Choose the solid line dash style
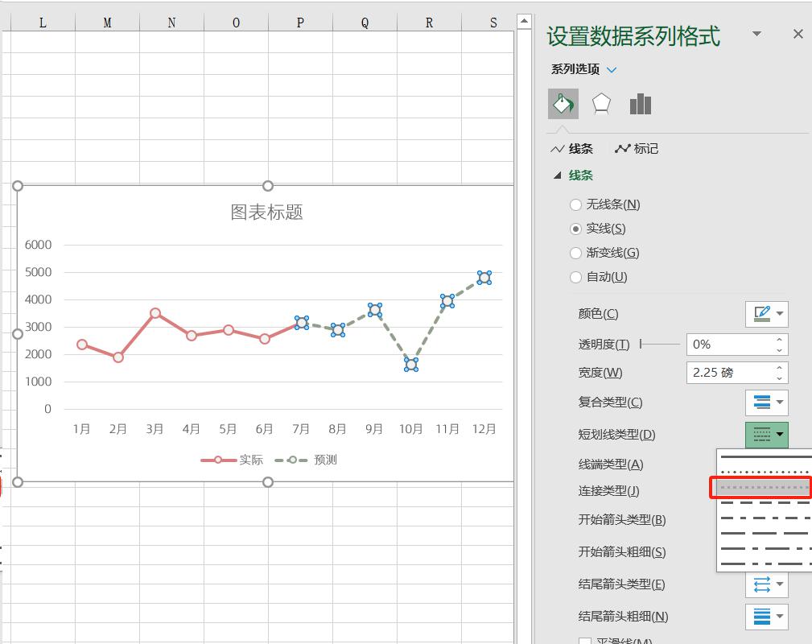812x644 pixels. [765, 457]
